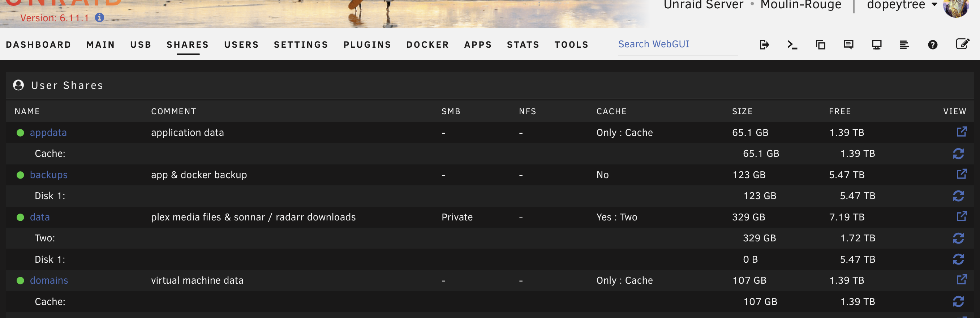The height and width of the screenshot is (318, 980).
Task: Open the appdata share settings link
Action: (x=48, y=132)
